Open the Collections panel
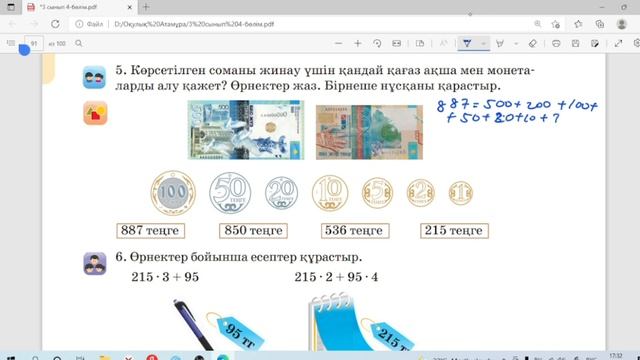 pyautogui.click(x=600, y=24)
